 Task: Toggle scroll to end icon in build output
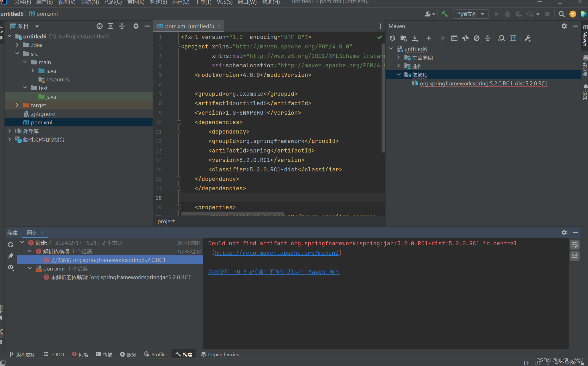[x=575, y=256]
